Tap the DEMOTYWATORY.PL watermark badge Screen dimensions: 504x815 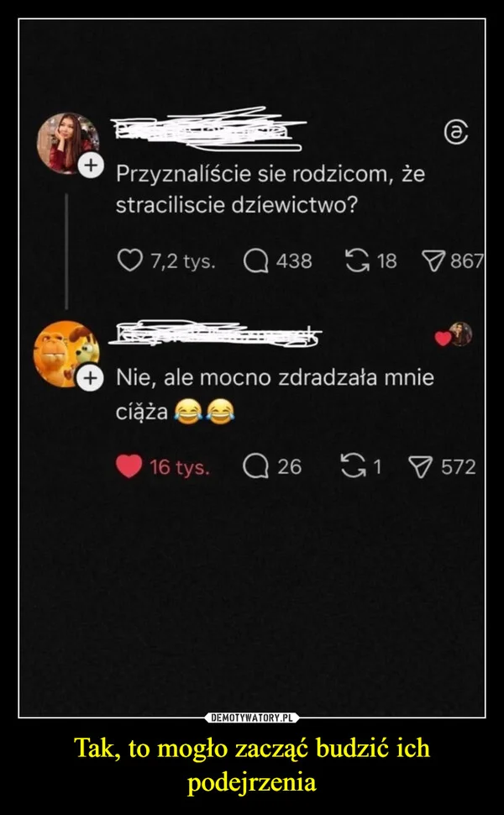[252, 718]
